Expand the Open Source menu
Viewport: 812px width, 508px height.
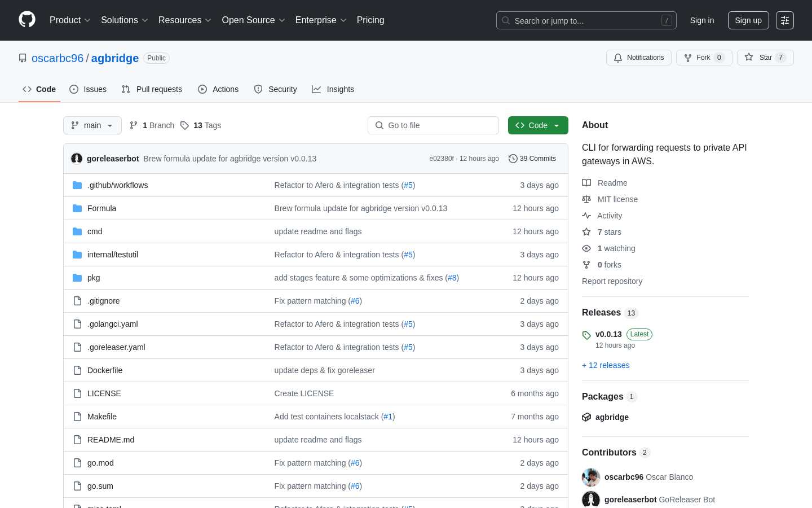tap(254, 20)
